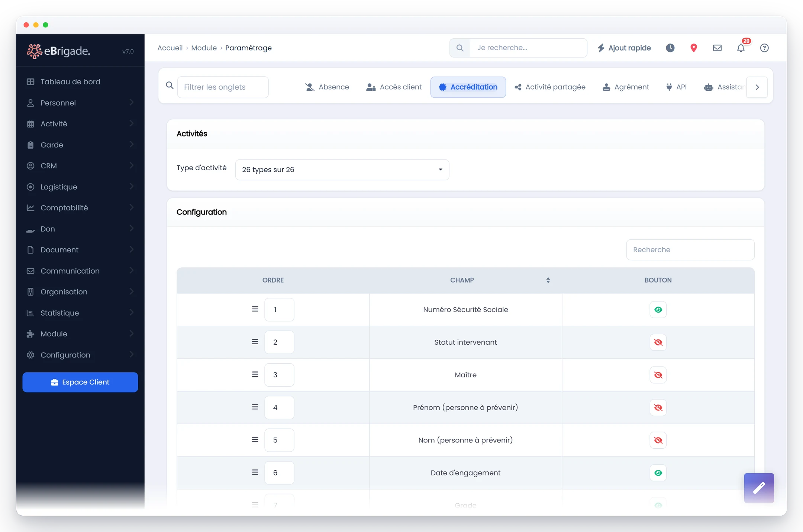Switch to the Activité partagée tab

coord(550,87)
